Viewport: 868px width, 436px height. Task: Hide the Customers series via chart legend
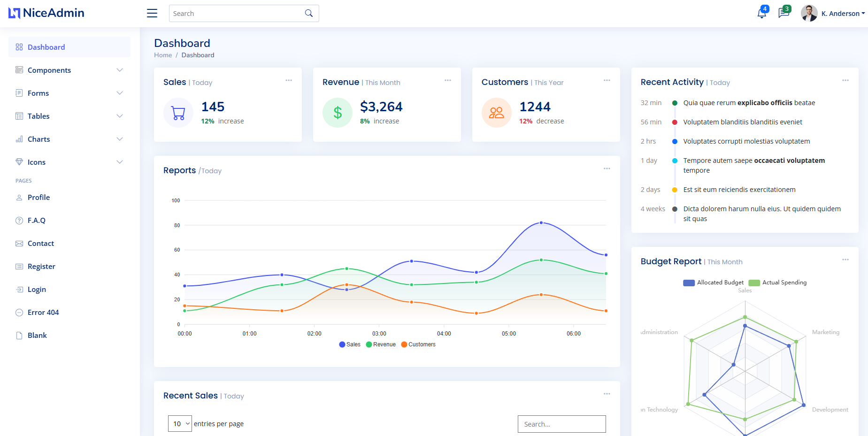(x=418, y=344)
